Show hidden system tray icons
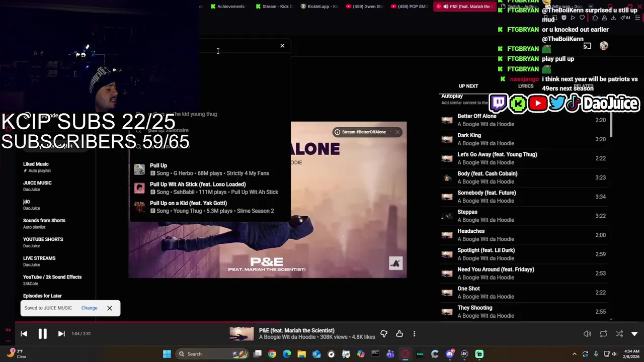644x362 pixels. [574, 354]
